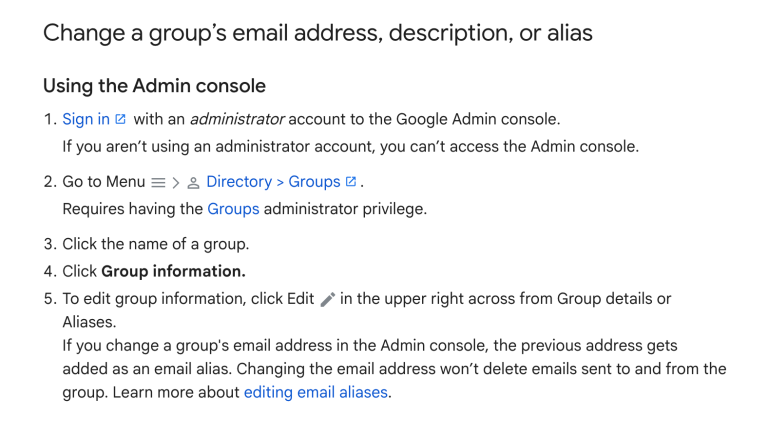Click the Sign in link
The width and height of the screenshot is (768, 439).
[x=86, y=119]
